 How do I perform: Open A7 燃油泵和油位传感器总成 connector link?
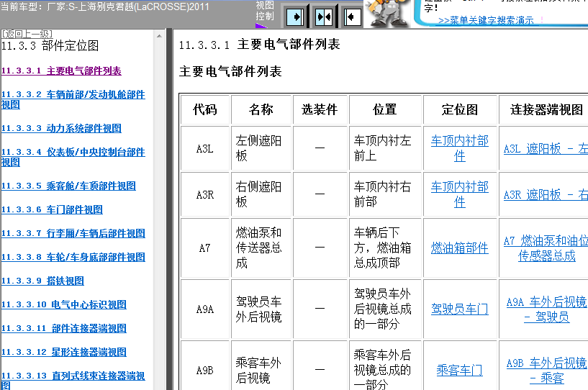(x=546, y=248)
